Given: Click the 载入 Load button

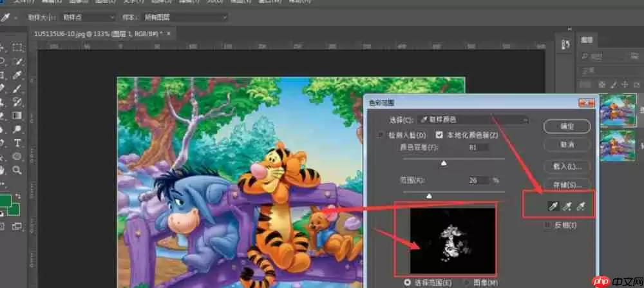Looking at the screenshot, I should (567, 167).
